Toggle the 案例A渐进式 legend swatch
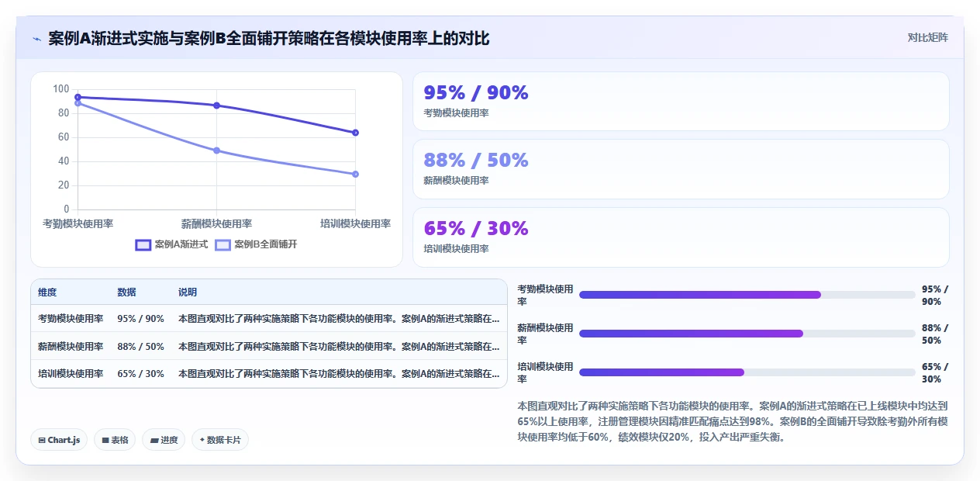 click(x=143, y=244)
